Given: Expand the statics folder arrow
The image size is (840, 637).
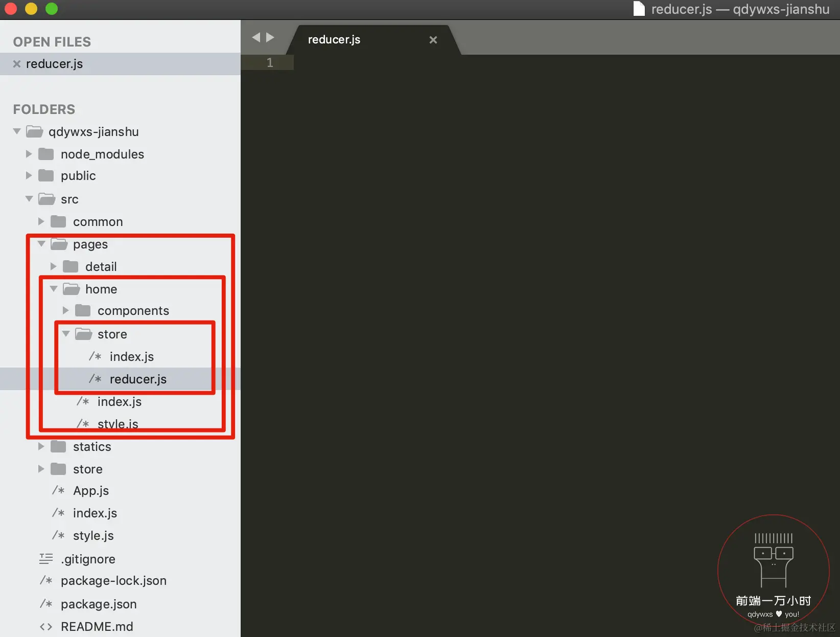Looking at the screenshot, I should point(41,446).
